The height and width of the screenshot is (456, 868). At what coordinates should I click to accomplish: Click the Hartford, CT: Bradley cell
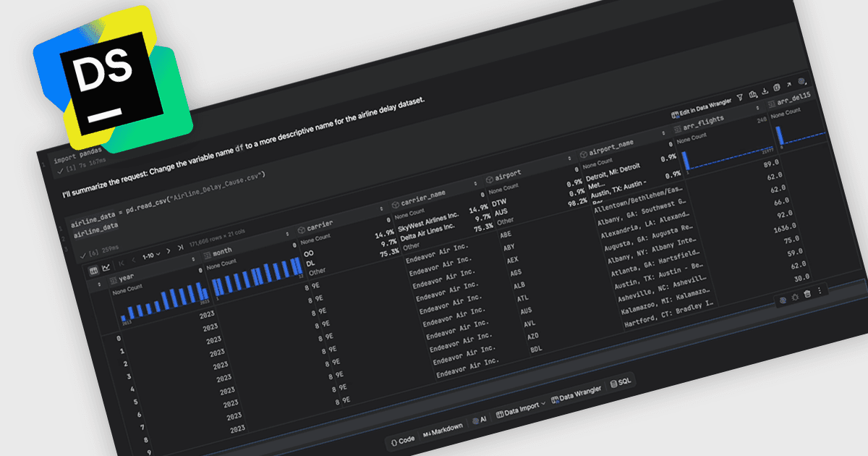[x=671, y=313]
